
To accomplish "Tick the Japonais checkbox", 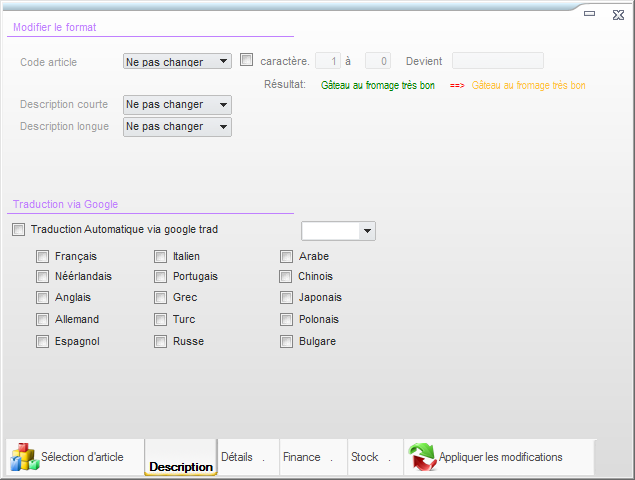I will 287,298.
